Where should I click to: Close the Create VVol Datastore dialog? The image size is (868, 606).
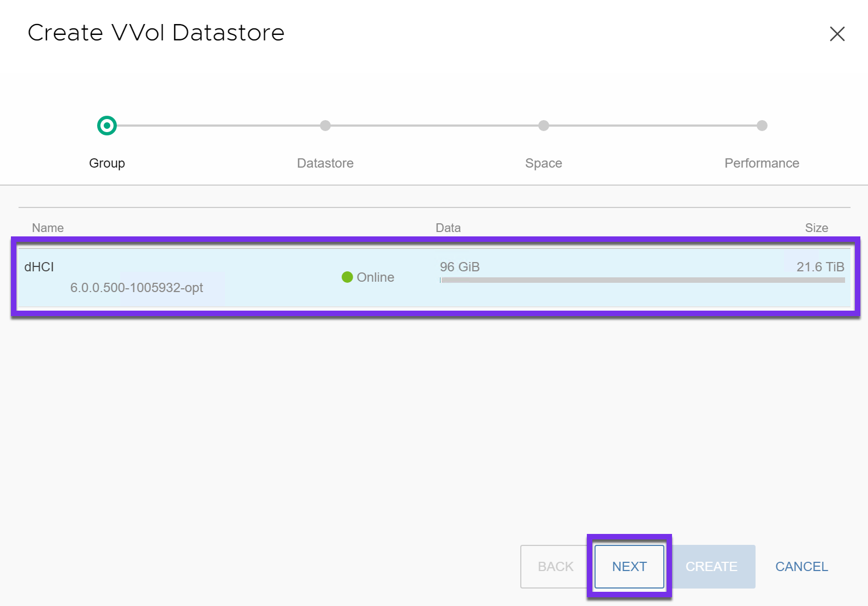click(837, 34)
